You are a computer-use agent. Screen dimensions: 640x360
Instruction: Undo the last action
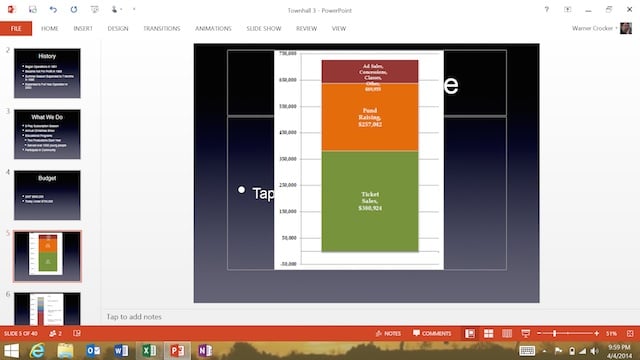point(53,9)
